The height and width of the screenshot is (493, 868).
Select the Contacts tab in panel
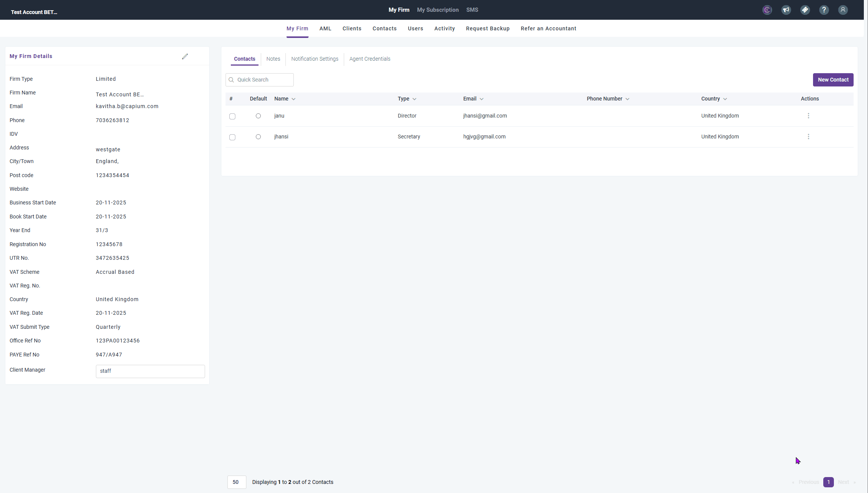[244, 59]
